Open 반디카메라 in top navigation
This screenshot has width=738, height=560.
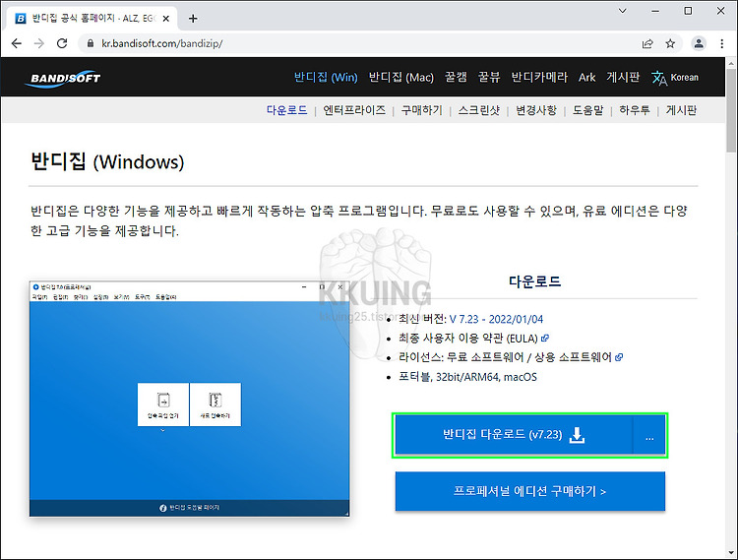[x=539, y=77]
